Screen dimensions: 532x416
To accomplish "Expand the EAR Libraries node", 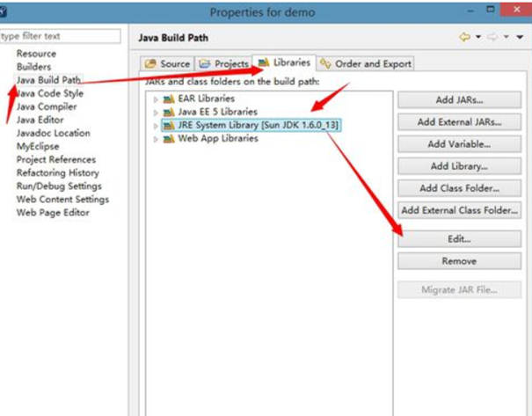I will click(x=157, y=99).
